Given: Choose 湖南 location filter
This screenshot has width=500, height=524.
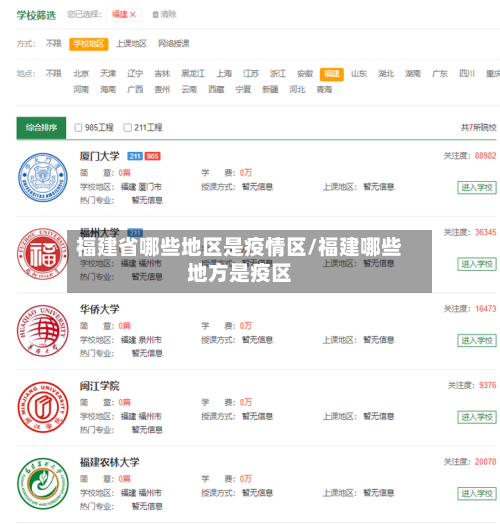Looking at the screenshot, I should pyautogui.click(x=413, y=74).
